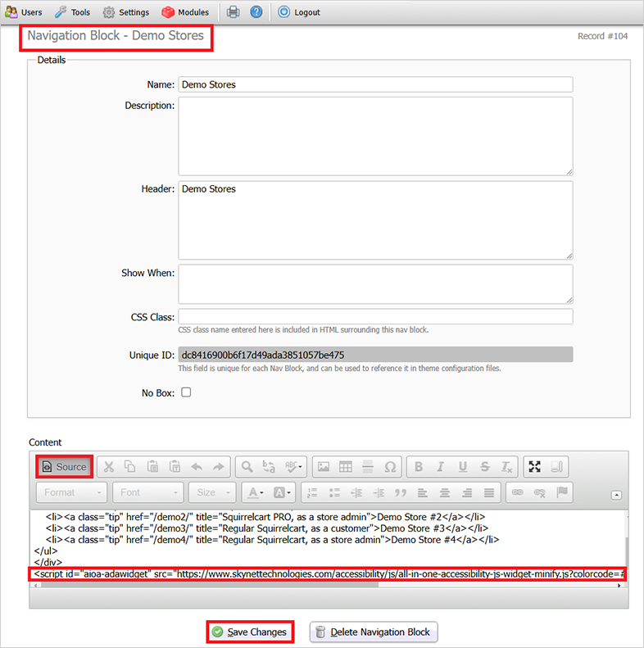The width and height of the screenshot is (644, 648).
Task: Expand the Size dropdown
Action: point(212,492)
